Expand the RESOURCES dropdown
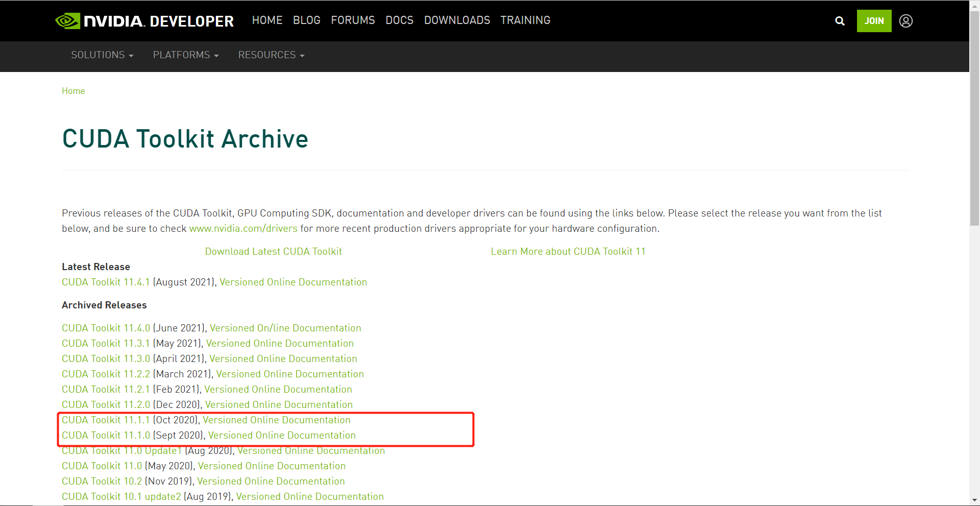The image size is (980, 506). (271, 55)
